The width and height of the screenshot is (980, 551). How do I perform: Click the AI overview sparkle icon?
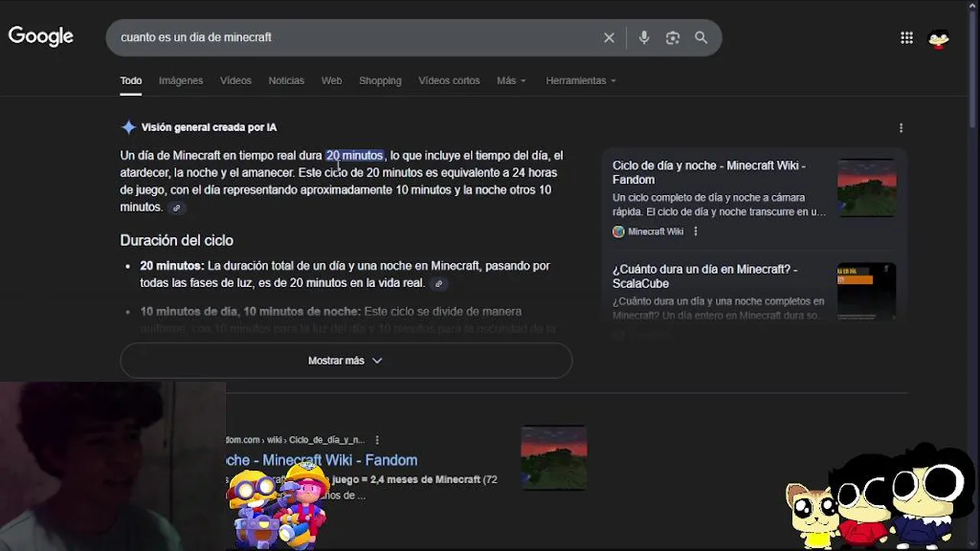coord(129,128)
